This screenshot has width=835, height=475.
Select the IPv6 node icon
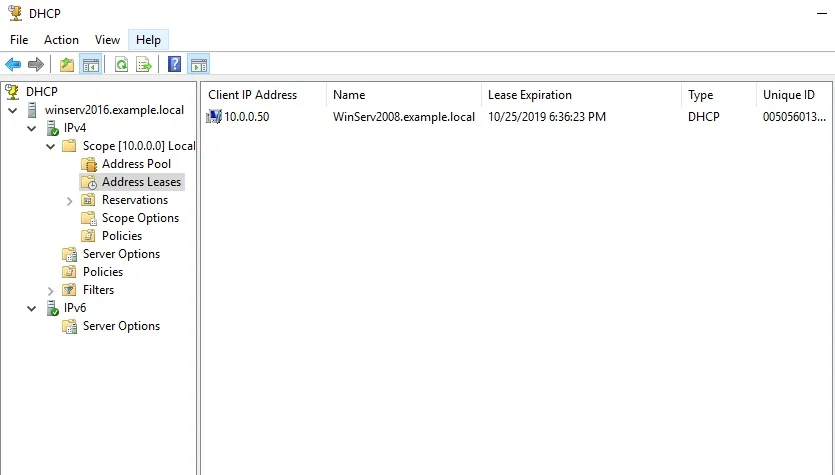click(x=52, y=308)
